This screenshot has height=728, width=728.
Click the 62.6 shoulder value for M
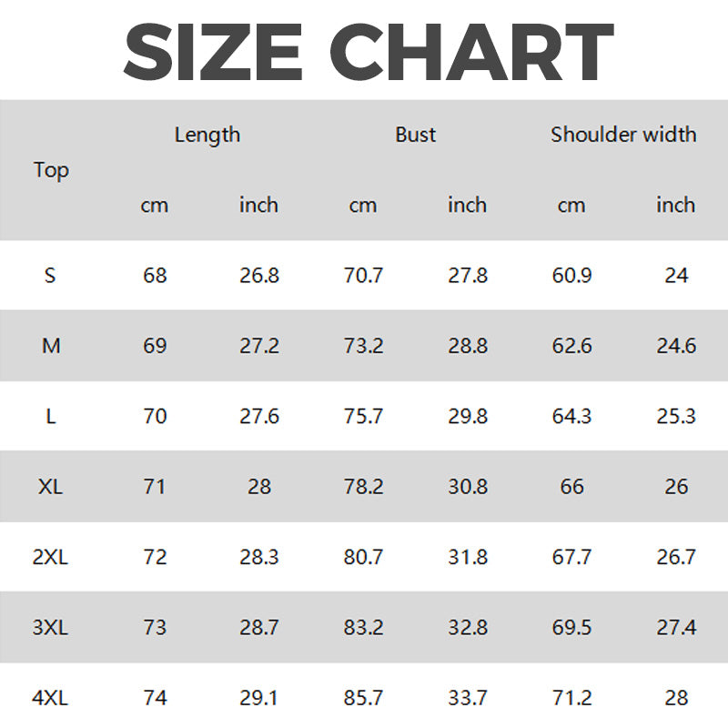(x=571, y=346)
